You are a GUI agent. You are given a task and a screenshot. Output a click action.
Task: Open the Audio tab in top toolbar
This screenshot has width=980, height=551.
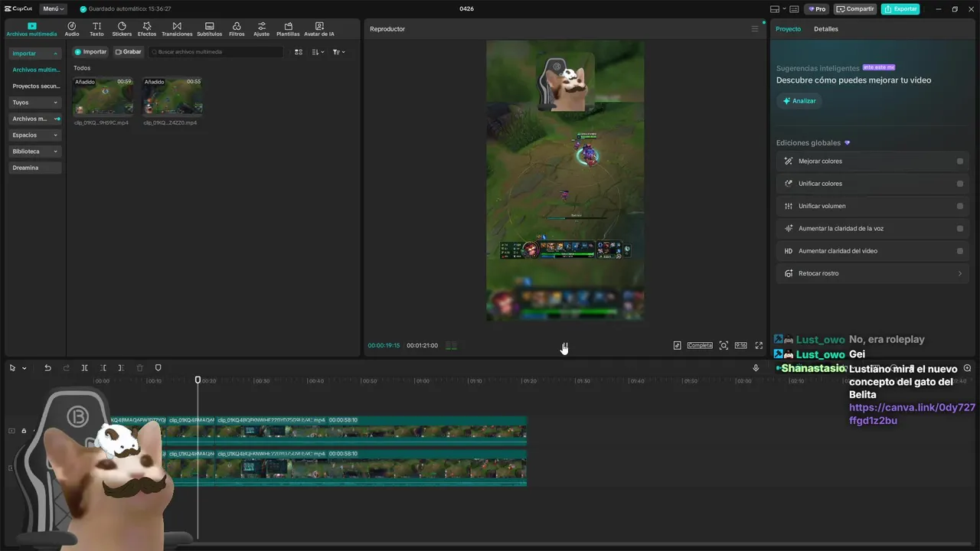pos(72,29)
